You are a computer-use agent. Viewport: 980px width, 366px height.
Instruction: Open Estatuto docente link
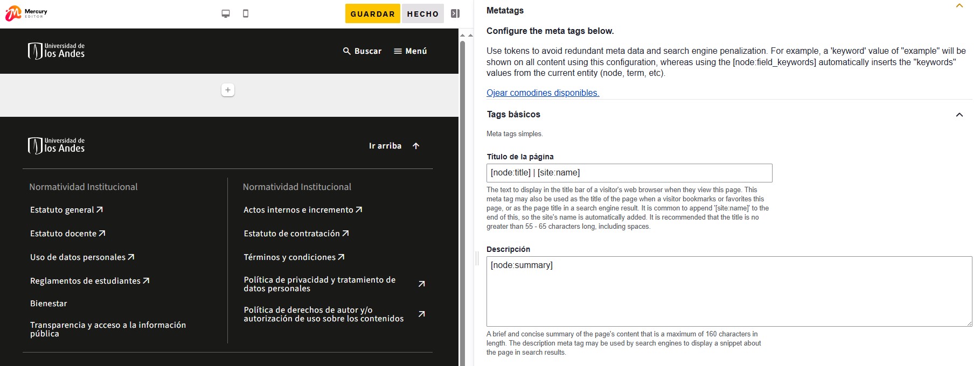click(x=68, y=234)
